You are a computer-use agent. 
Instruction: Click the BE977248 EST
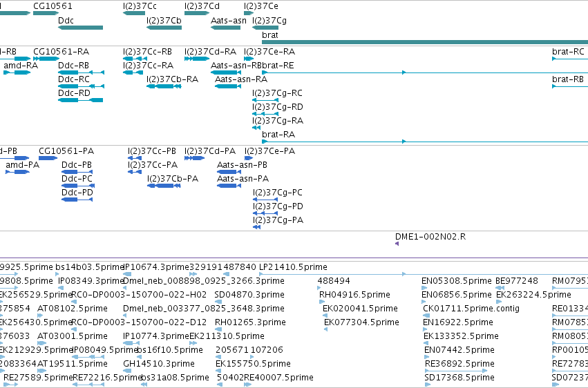coord(500,289)
